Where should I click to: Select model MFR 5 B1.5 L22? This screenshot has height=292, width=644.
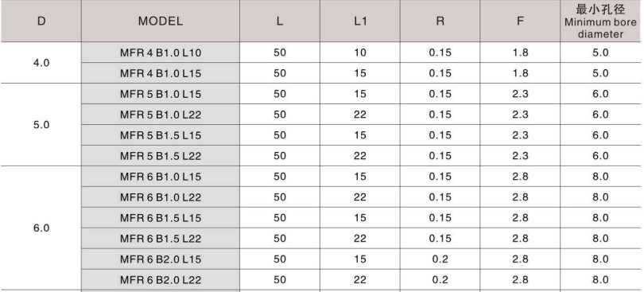point(161,155)
